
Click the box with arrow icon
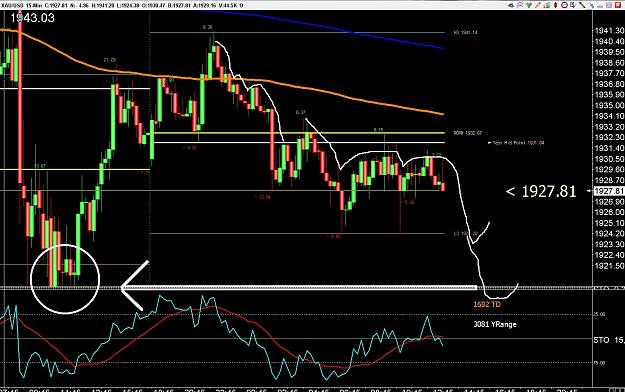pyautogui.click(x=573, y=5)
